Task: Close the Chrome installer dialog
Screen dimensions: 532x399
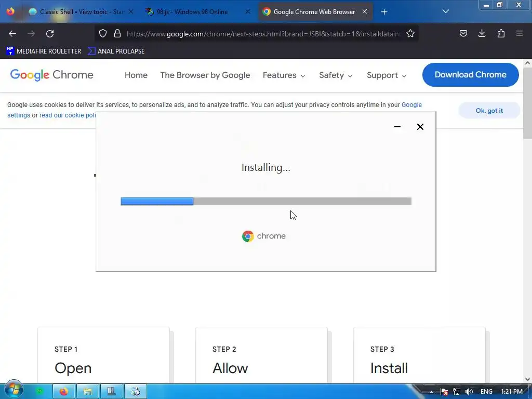Action: click(420, 127)
